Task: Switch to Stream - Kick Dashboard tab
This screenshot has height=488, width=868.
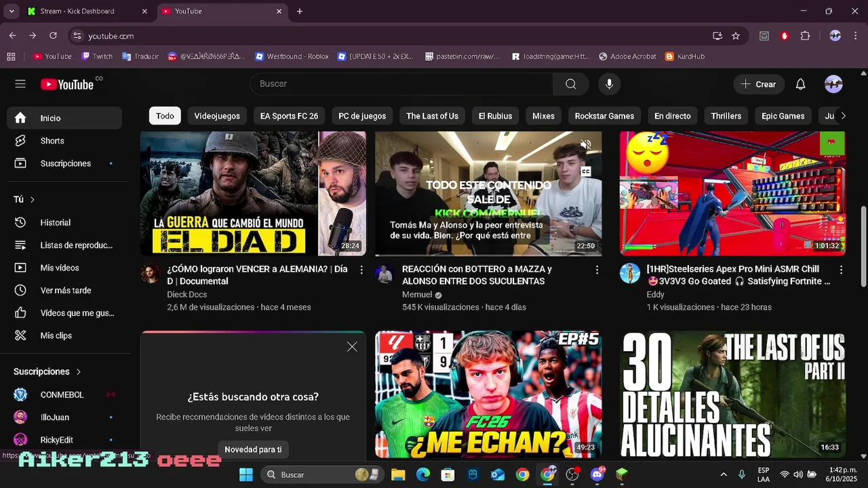Action: tap(87, 12)
